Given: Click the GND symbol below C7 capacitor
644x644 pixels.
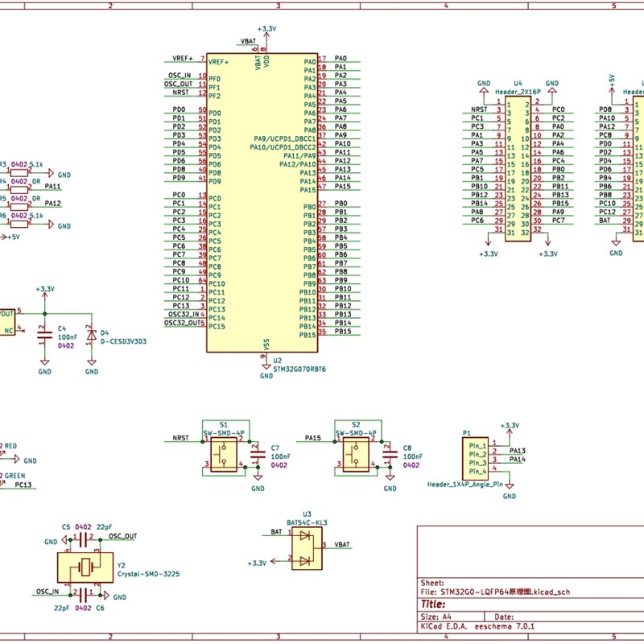Looking at the screenshot, I should click(258, 484).
